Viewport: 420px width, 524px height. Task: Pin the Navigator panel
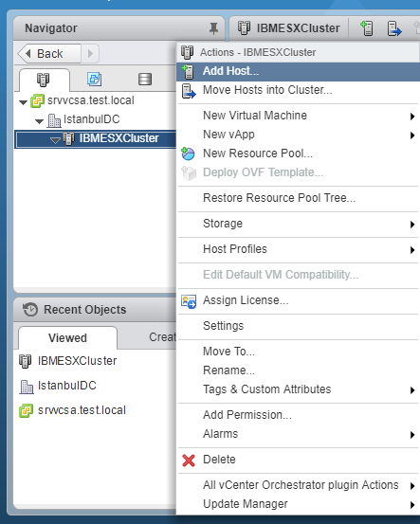point(213,28)
